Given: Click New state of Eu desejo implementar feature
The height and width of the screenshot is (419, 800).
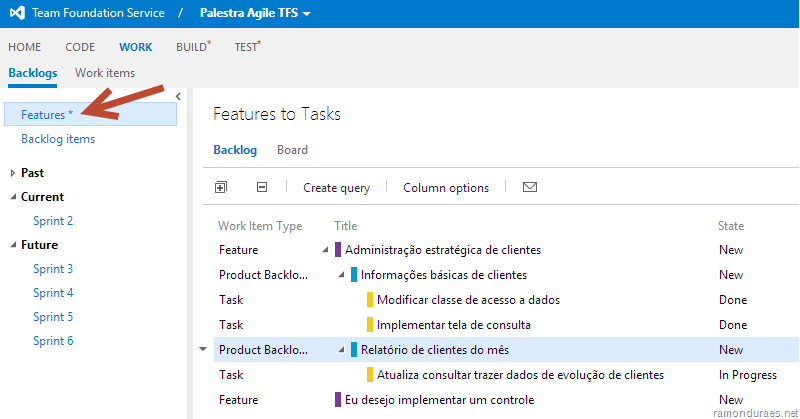Looking at the screenshot, I should (731, 400).
